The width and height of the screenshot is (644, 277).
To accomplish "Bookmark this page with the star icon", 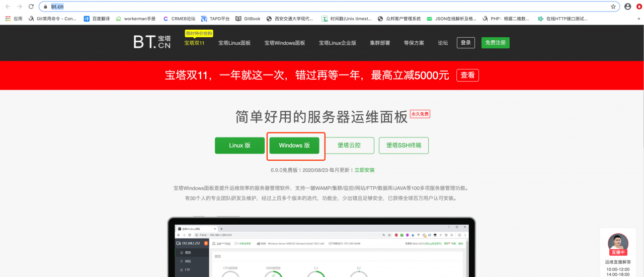I will tap(613, 7).
